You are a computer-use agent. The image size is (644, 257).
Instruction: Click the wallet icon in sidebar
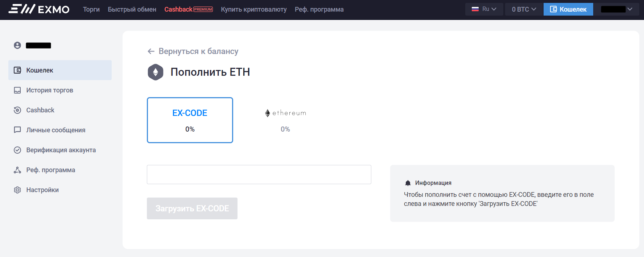[x=17, y=70]
